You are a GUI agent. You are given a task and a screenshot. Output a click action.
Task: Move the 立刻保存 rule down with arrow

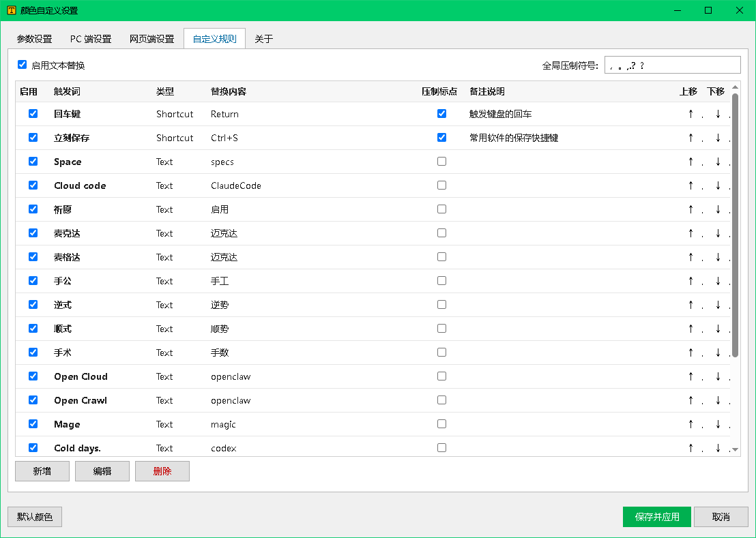click(718, 138)
